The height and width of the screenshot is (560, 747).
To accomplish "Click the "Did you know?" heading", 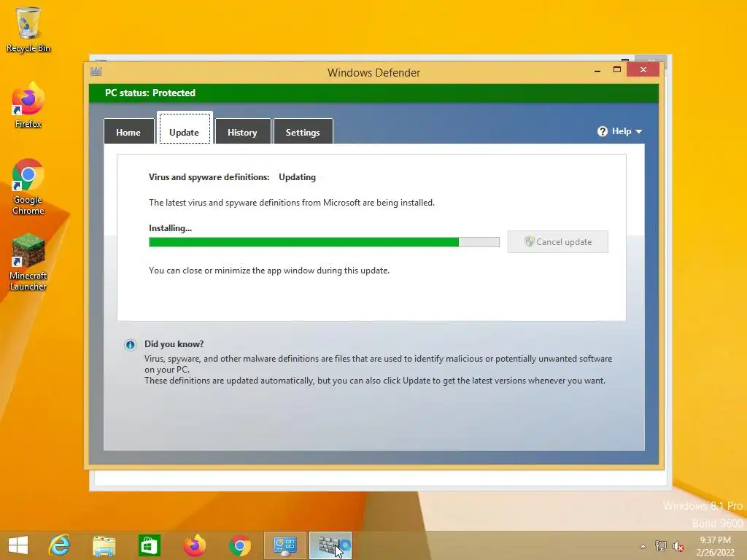I will [174, 344].
